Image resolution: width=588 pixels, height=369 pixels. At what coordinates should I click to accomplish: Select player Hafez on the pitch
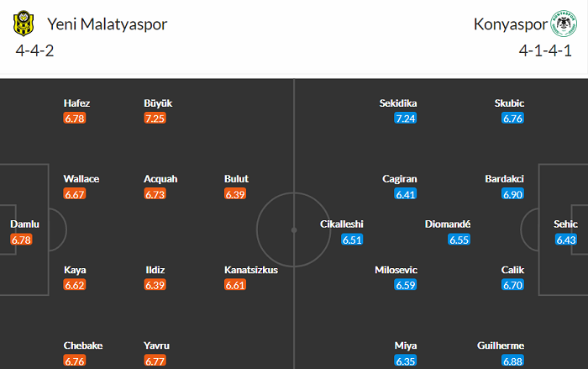(76, 103)
